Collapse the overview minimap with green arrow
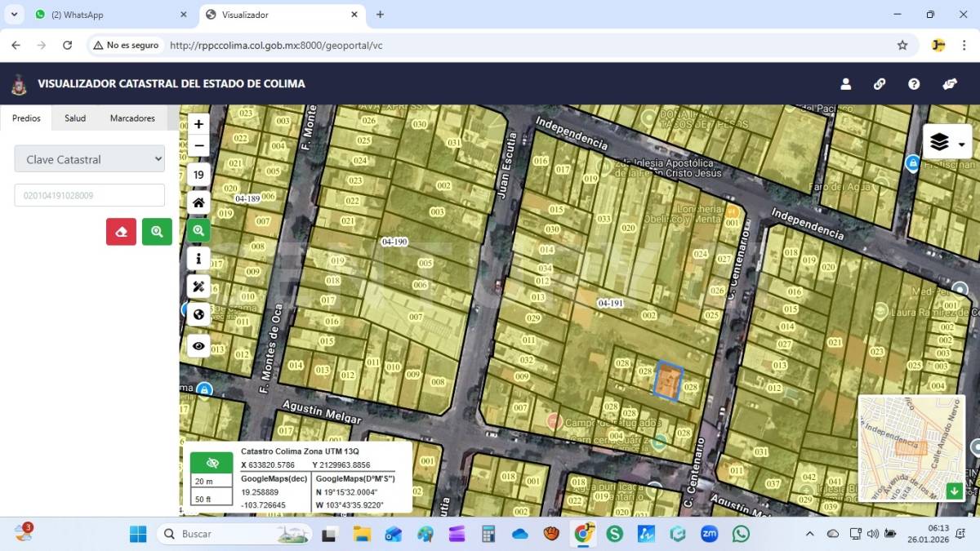The height and width of the screenshot is (551, 980). pyautogui.click(x=954, y=491)
